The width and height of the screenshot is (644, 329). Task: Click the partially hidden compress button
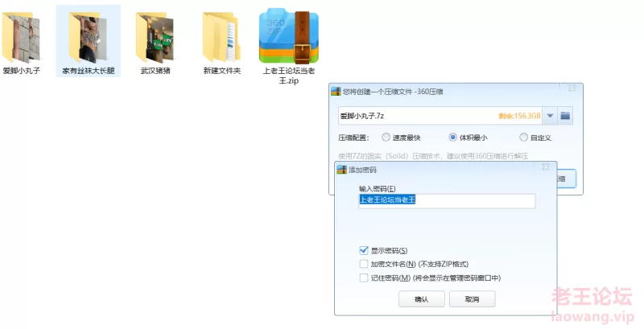(567, 179)
